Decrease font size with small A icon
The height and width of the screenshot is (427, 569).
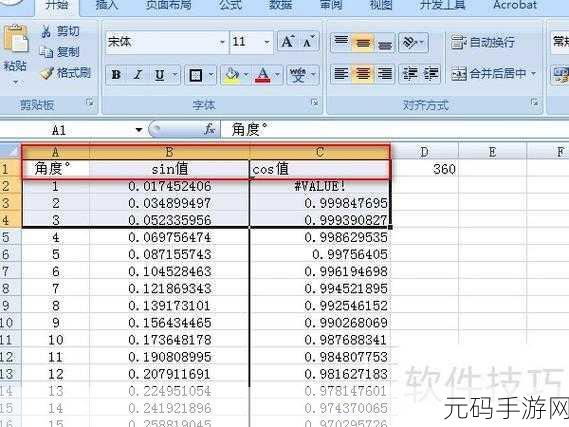point(308,42)
